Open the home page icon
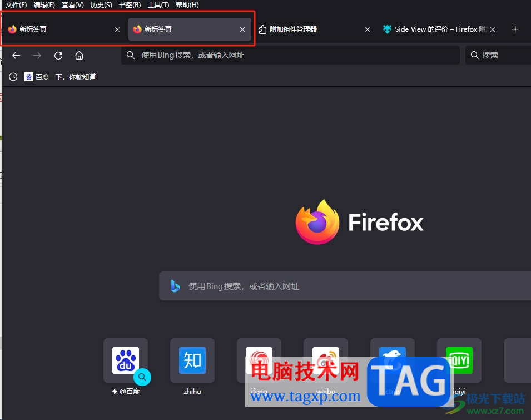Image resolution: width=531 pixels, height=420 pixels. click(x=79, y=55)
